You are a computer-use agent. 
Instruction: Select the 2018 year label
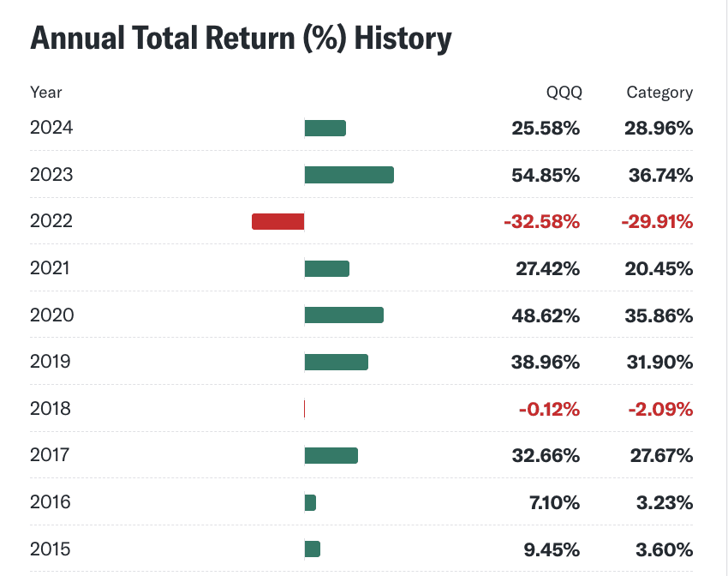point(51,409)
